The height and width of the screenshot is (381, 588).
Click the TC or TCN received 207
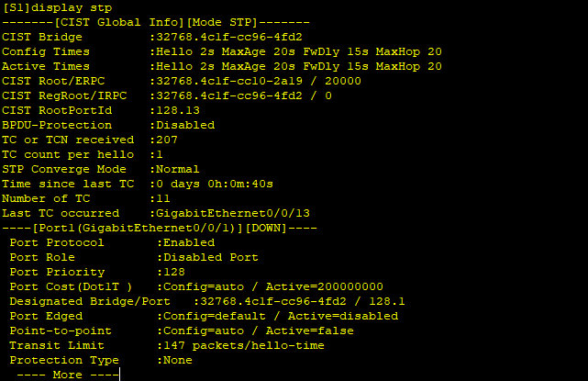[x=167, y=140]
